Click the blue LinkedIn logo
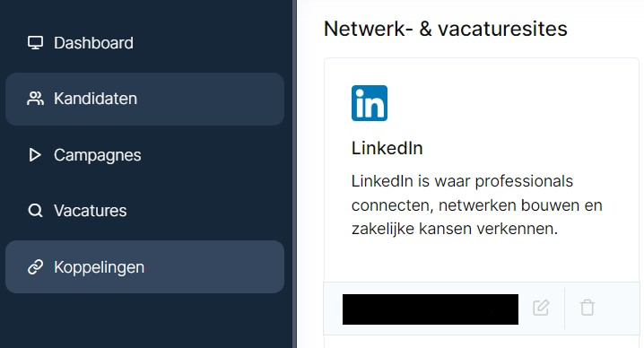This screenshot has width=644, height=348. coord(370,103)
